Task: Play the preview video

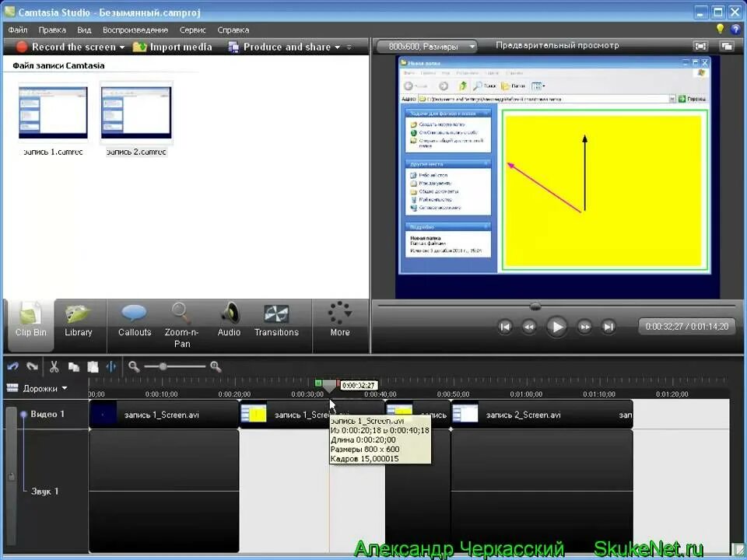Action: 556,327
